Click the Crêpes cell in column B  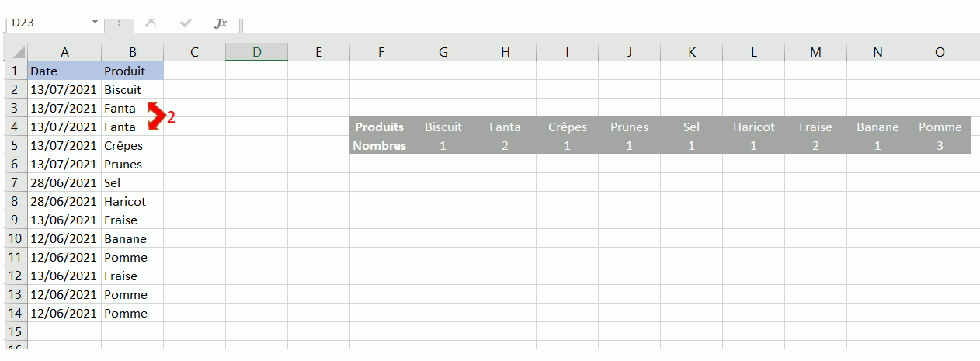132,146
